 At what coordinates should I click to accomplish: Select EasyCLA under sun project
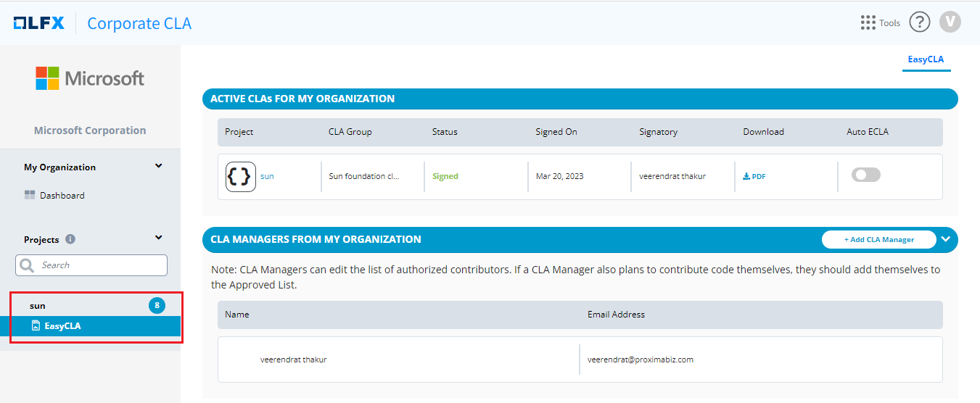click(67, 326)
